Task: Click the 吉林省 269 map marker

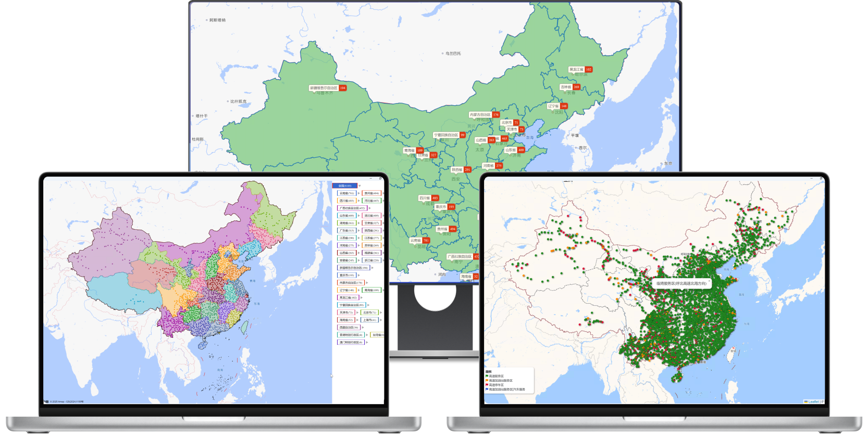Action: click(570, 87)
